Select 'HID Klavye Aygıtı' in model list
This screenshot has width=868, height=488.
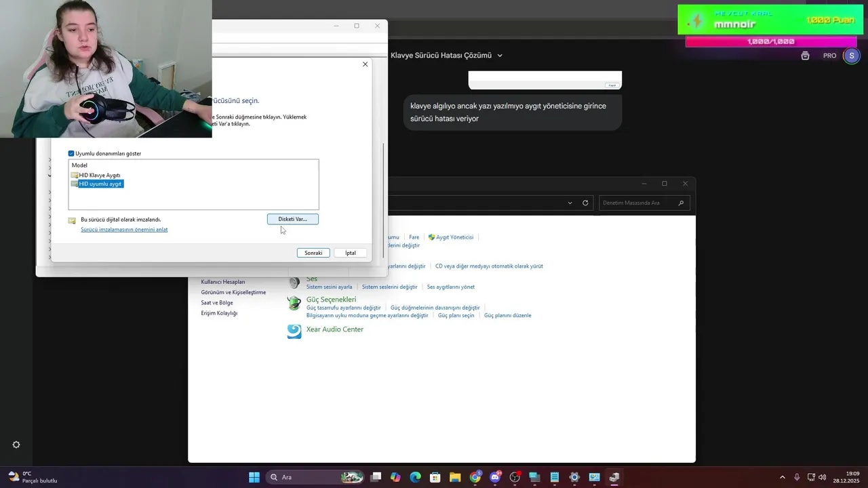[x=100, y=175]
